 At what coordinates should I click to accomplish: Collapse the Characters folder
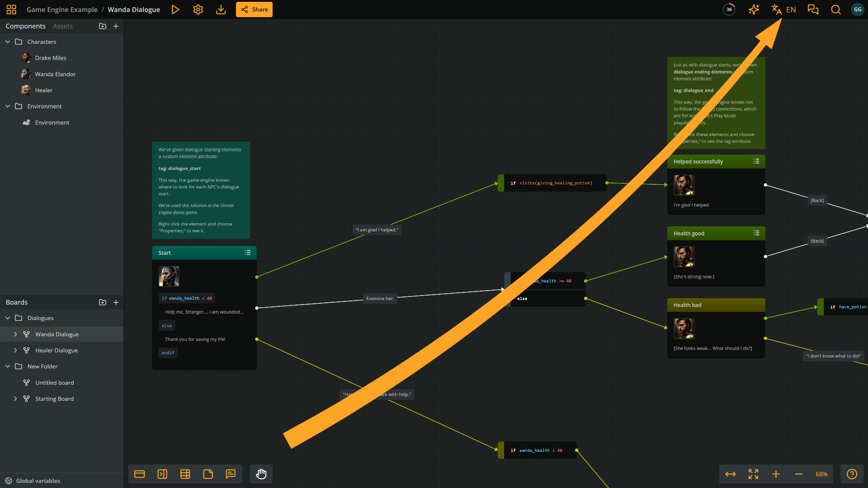point(8,42)
